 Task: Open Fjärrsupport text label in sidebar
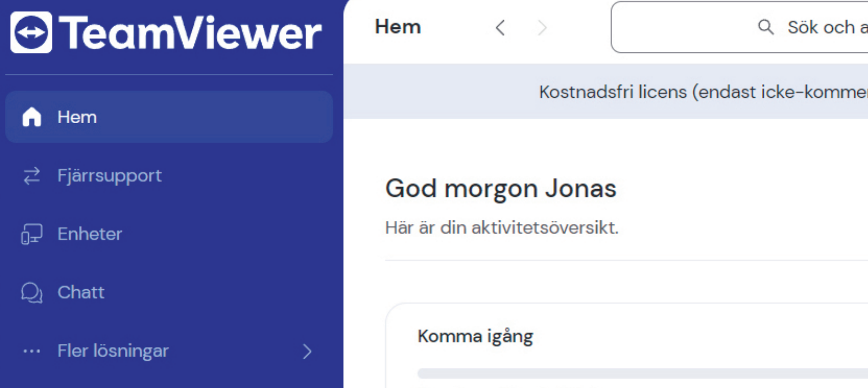pos(109,176)
